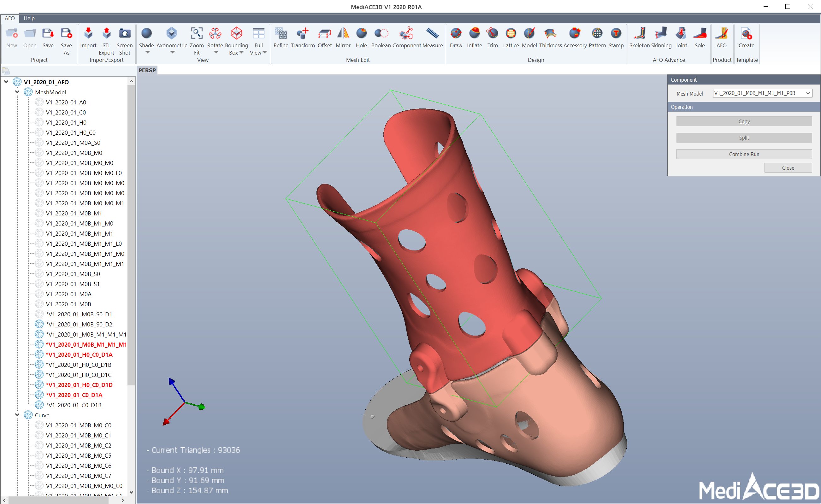This screenshot has height=504, width=821.
Task: Click the tree panel vertical scrollbar
Action: 131,235
